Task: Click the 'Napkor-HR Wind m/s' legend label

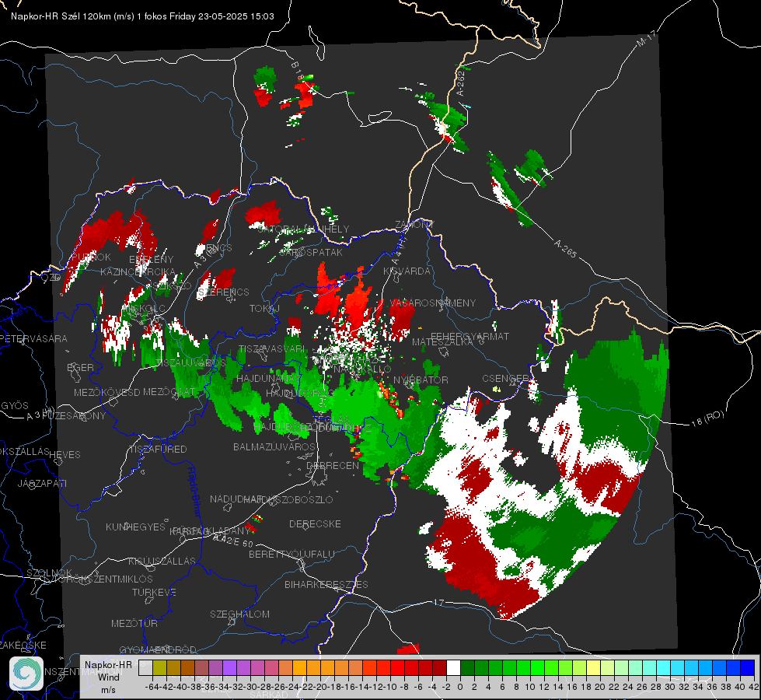Action: click(108, 677)
